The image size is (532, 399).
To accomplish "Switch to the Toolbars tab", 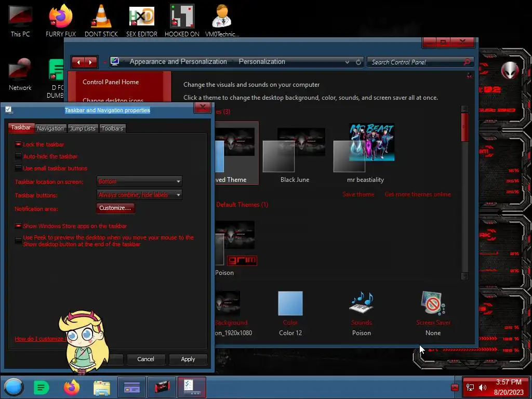I will click(112, 128).
